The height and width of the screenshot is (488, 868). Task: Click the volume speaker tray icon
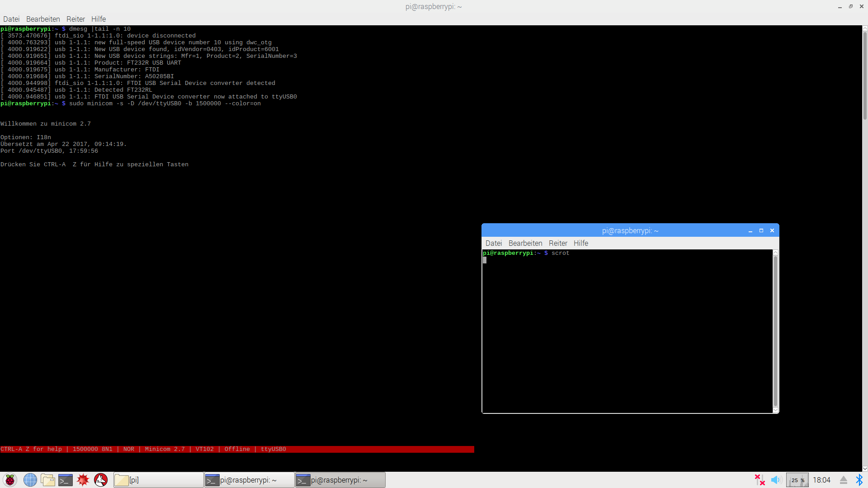pos(776,480)
